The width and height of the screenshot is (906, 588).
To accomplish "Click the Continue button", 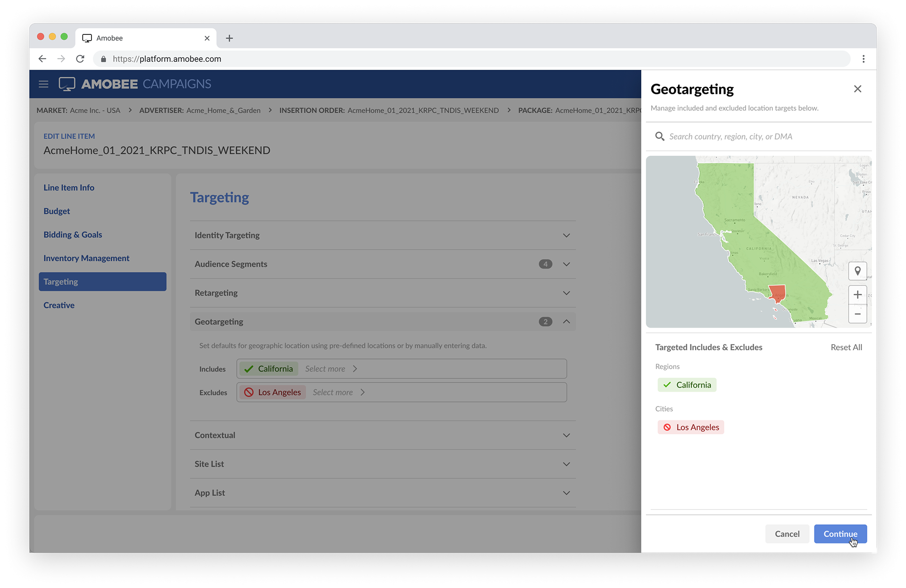I will [x=840, y=534].
